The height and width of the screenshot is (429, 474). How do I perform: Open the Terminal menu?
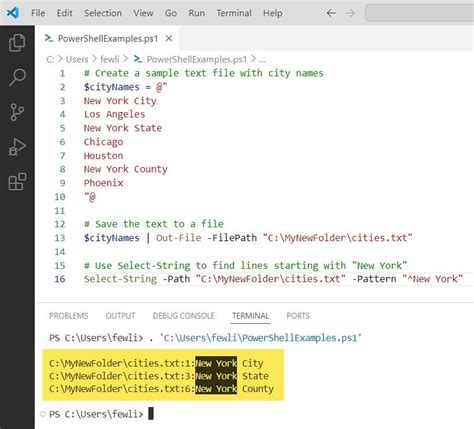[x=234, y=13]
